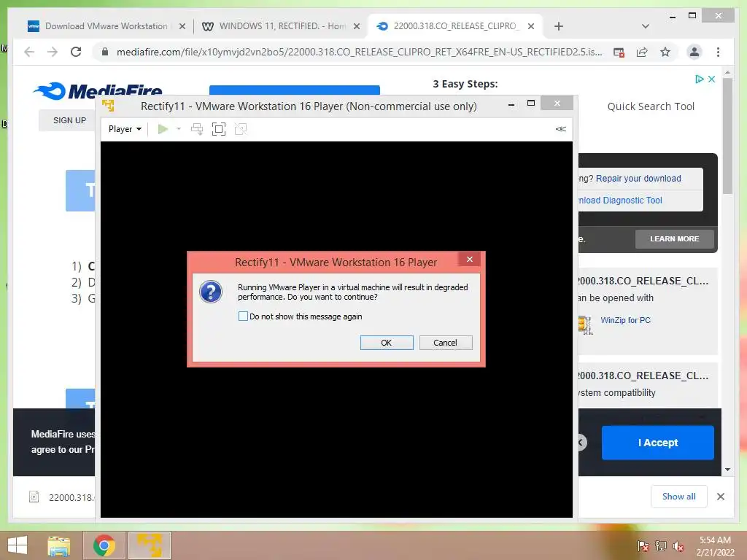Click the LEARN MORE button

pos(675,239)
